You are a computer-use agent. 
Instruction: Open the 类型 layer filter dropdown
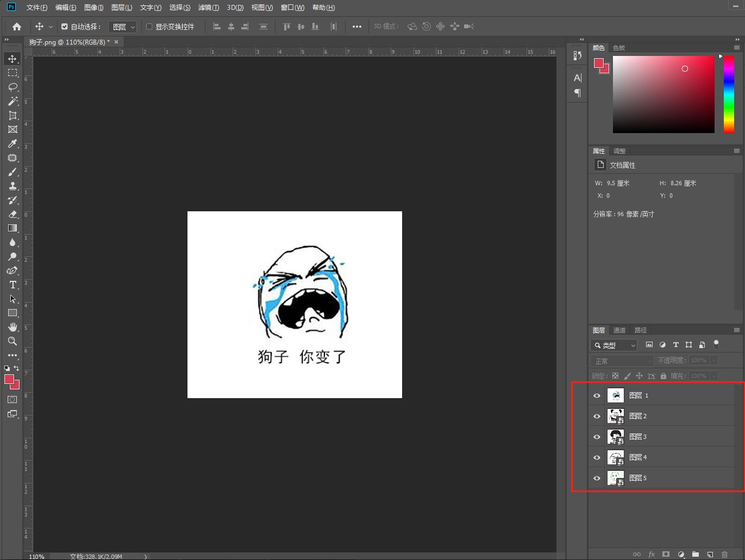614,345
